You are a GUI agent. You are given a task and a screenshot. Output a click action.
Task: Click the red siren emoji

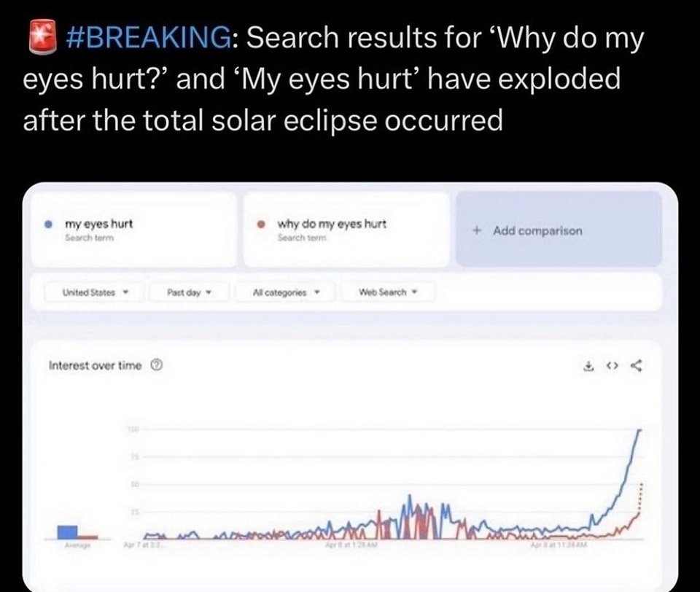tap(42, 36)
